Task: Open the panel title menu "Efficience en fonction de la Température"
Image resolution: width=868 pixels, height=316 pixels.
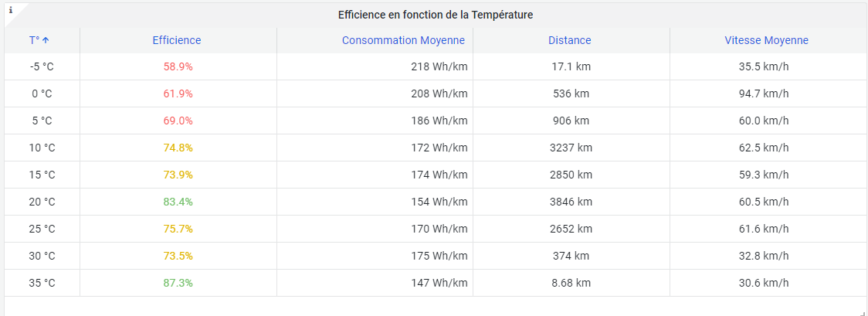Action: (x=436, y=15)
